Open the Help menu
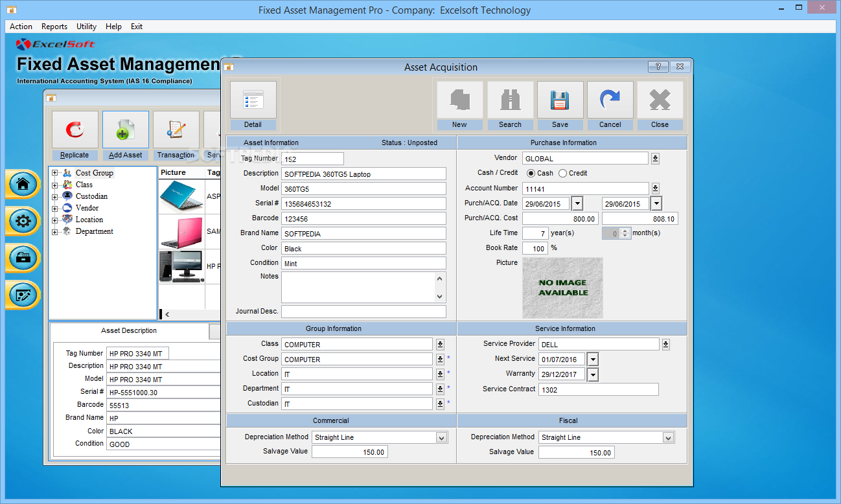The height and width of the screenshot is (504, 841). (113, 27)
